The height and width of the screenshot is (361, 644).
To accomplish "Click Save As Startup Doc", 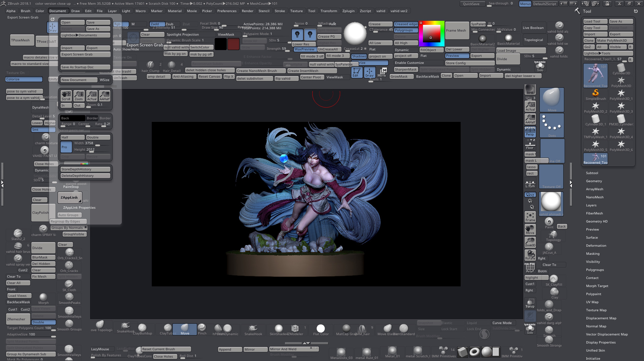I will pos(85,67).
